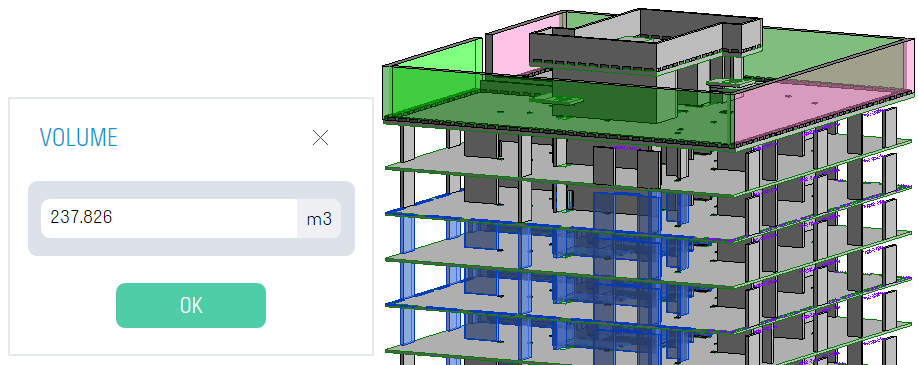Select the volume value field showing 237.826

click(169, 218)
